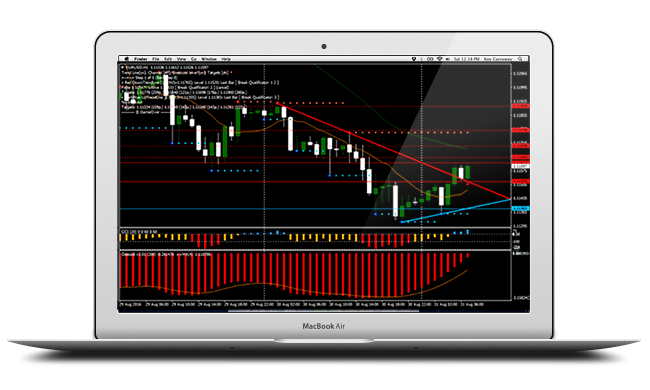Open the Edit menu

pos(168,59)
